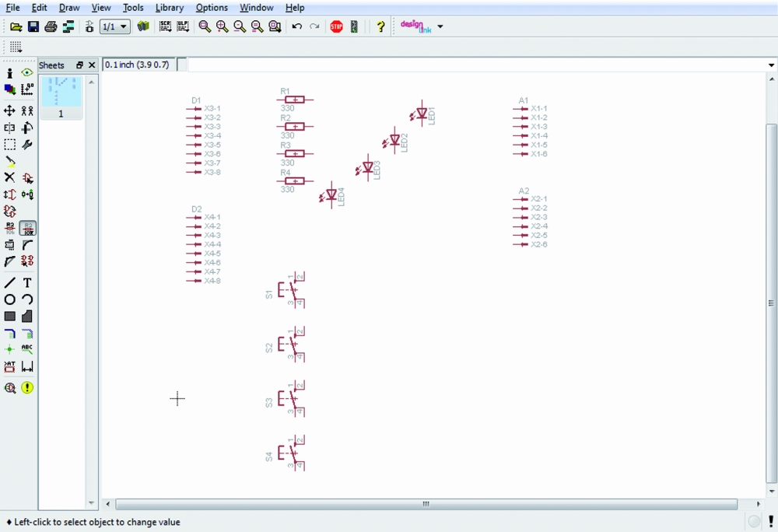778x532 pixels.
Task: Open the CAM processor icon
Action: point(68,26)
